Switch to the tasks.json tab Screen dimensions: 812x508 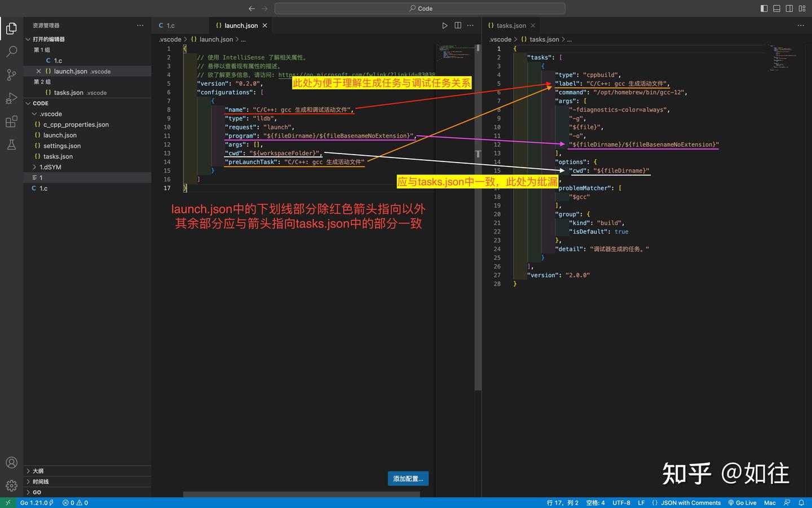[x=509, y=25]
